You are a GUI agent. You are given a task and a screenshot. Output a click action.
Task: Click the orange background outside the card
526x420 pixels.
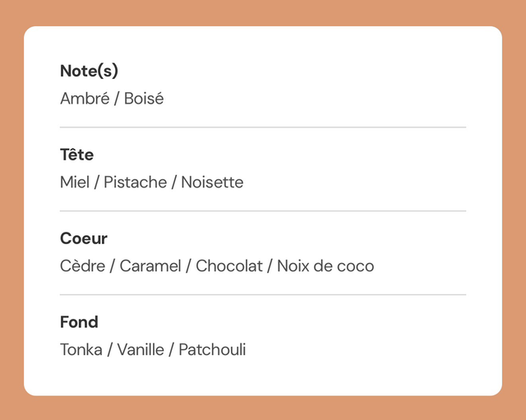point(12,205)
